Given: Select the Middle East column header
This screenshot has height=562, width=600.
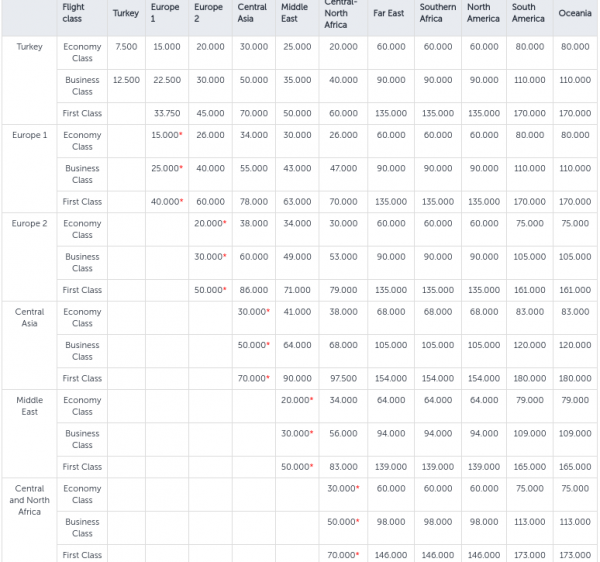Looking at the screenshot, I should tap(295, 13).
